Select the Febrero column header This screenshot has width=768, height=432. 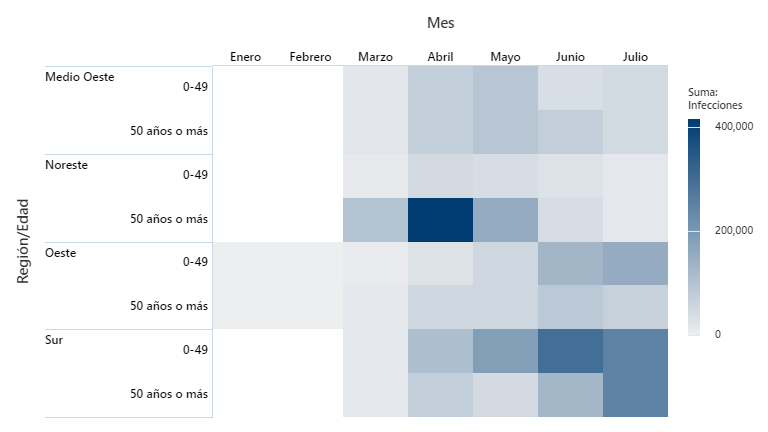point(310,57)
